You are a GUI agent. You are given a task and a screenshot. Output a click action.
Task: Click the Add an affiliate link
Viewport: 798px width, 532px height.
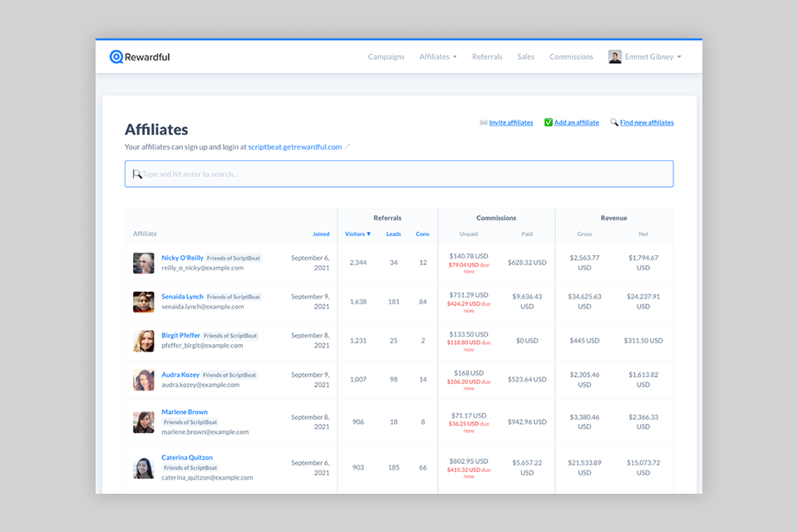coord(577,123)
